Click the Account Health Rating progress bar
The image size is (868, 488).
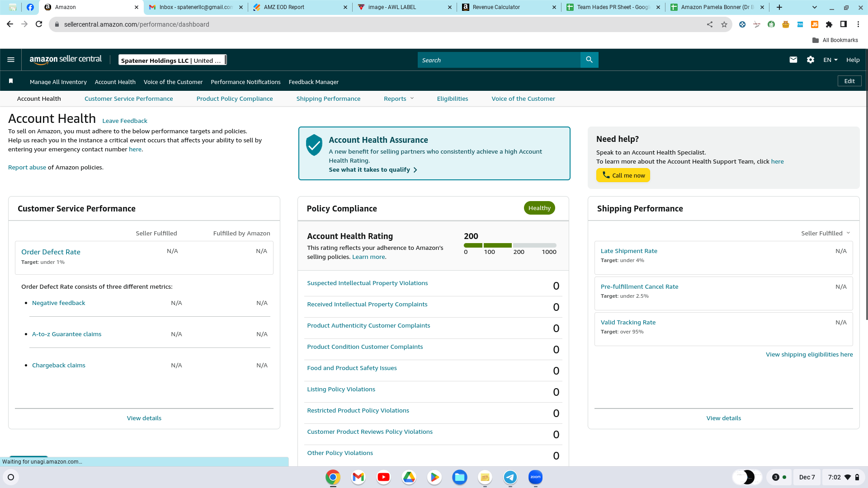tap(510, 245)
